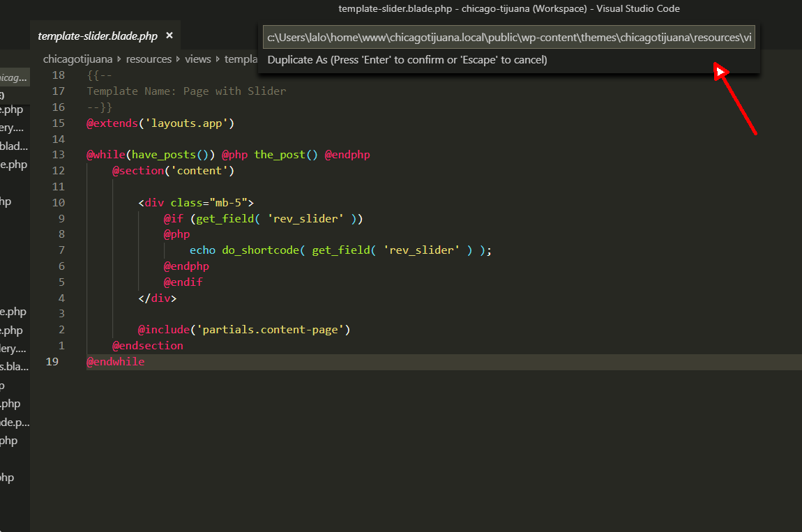
Task: Open the views breadcrumb
Action: tap(198, 59)
